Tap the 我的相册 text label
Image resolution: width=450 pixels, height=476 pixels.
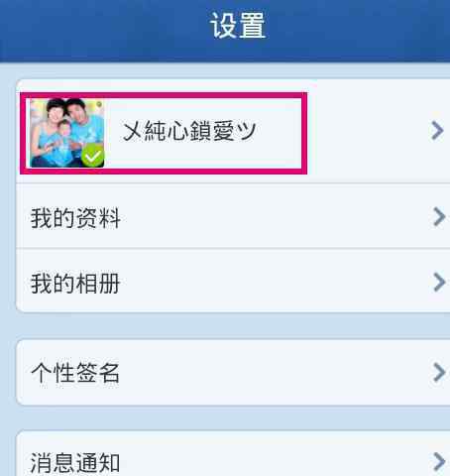[x=75, y=284]
